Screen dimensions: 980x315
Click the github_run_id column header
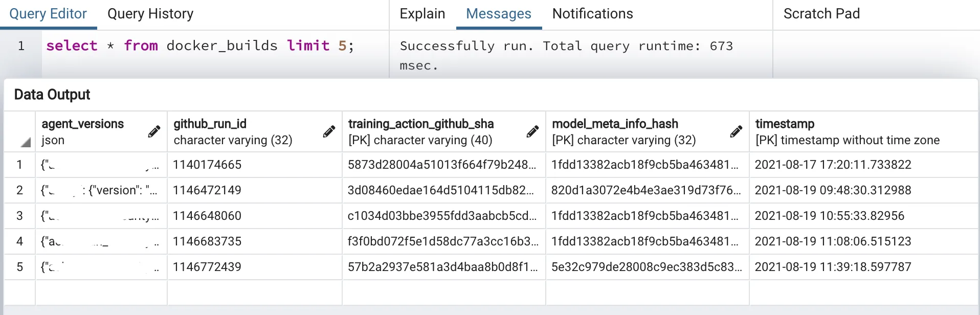coord(210,124)
